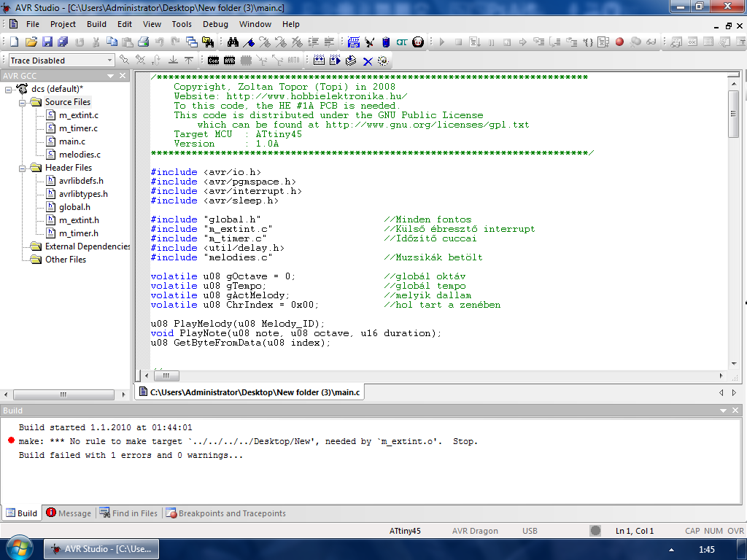Click the AVR programmer toolbar icon

coord(230,60)
